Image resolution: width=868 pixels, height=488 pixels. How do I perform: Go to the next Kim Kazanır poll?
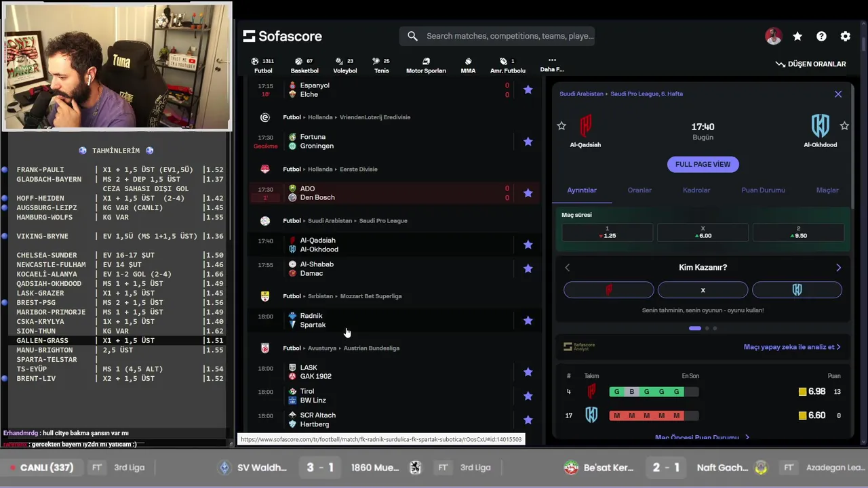pos(838,268)
